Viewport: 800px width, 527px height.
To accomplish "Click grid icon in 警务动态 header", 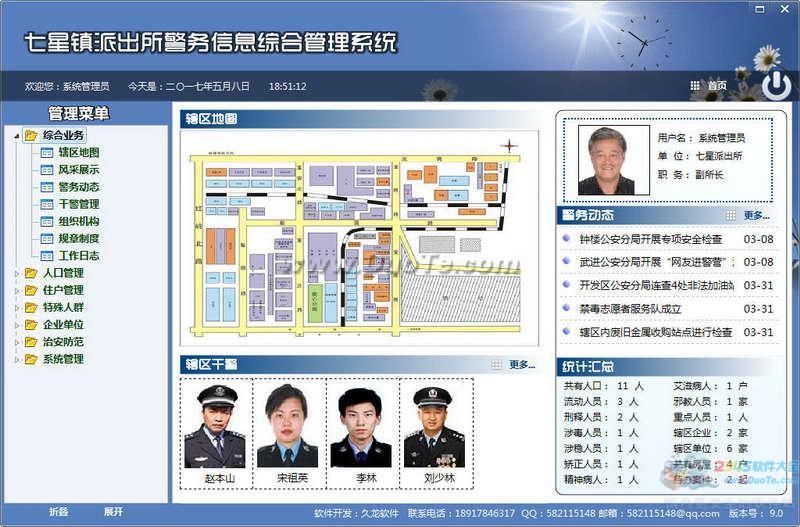I will (731, 216).
